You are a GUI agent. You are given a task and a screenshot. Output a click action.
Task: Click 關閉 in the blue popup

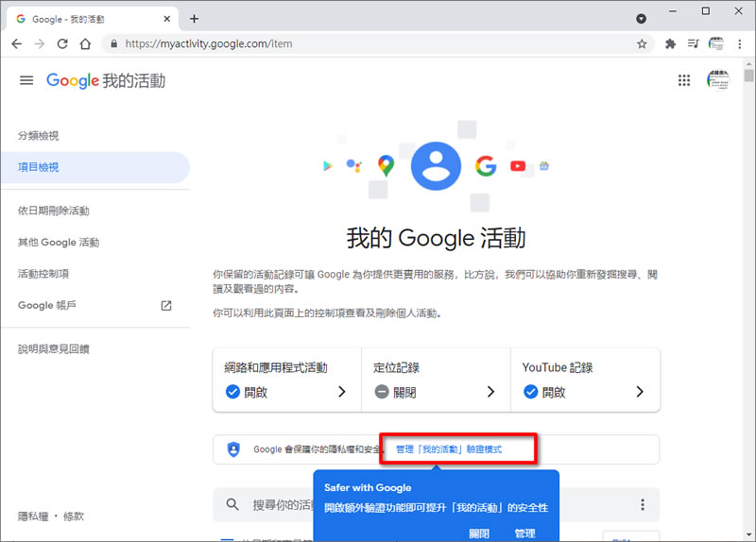[479, 534]
